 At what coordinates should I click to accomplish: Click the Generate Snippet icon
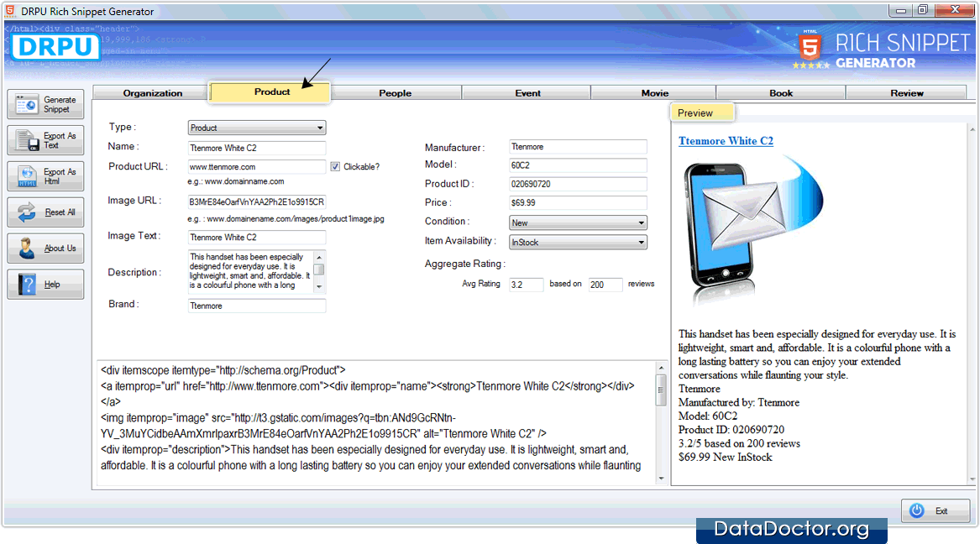pos(26,104)
